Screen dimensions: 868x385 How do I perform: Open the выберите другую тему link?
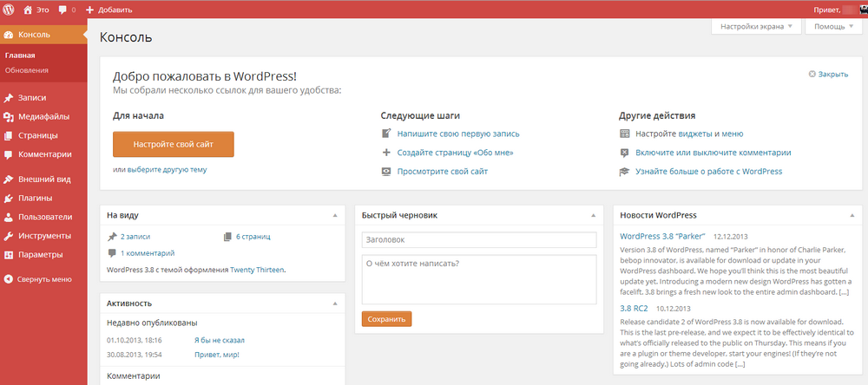(167, 170)
